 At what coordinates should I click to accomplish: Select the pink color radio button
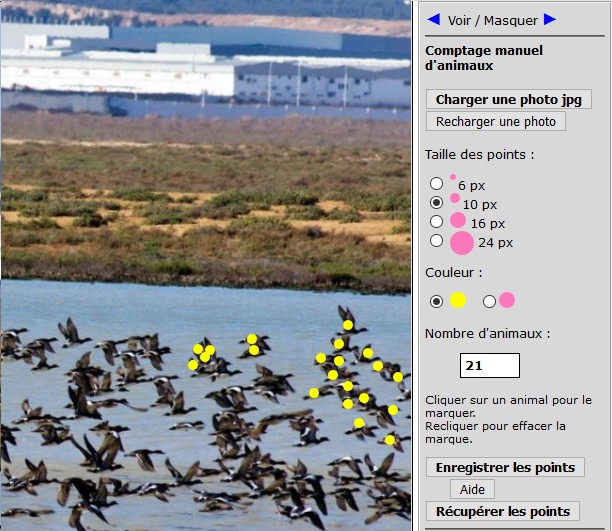click(x=489, y=301)
